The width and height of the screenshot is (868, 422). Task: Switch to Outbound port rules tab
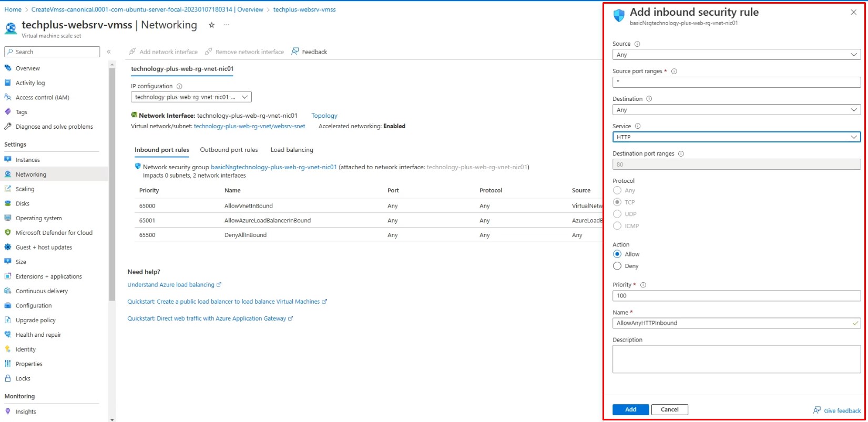(x=229, y=150)
